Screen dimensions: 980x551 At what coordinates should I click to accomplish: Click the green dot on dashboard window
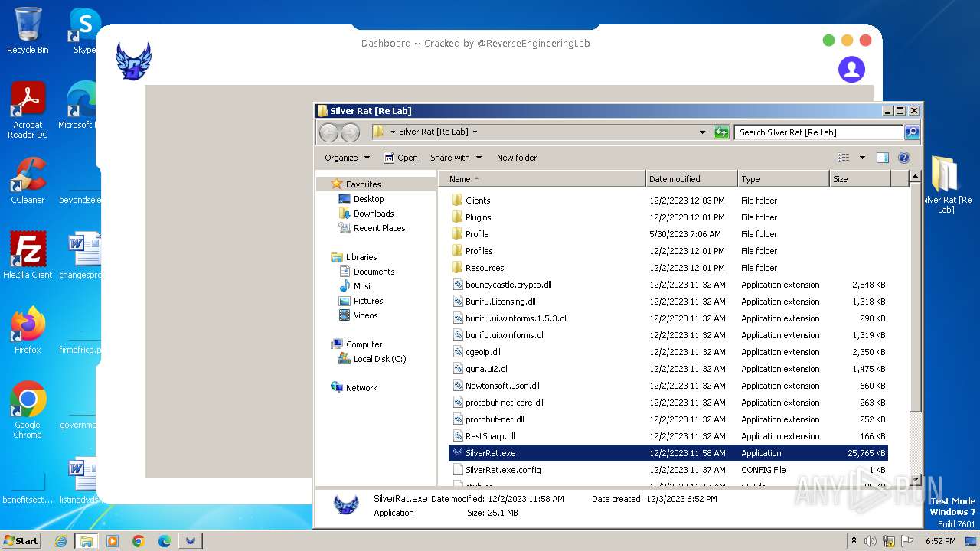(x=828, y=41)
